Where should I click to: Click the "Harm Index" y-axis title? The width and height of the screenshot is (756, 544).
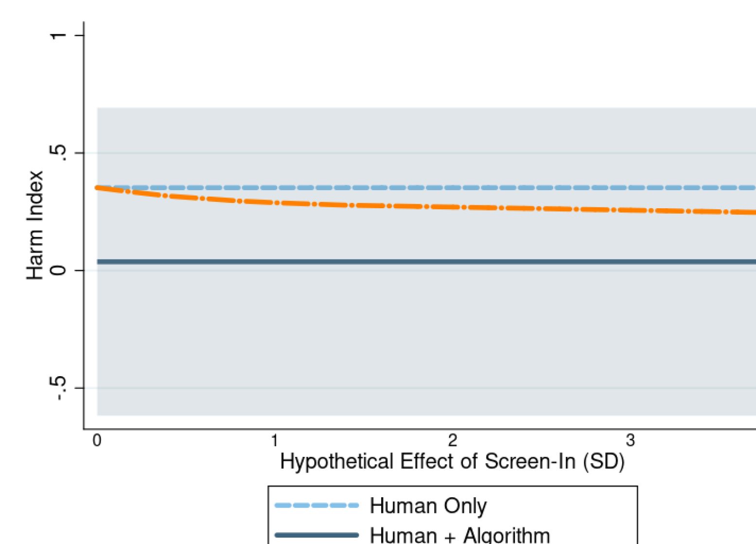(x=35, y=225)
